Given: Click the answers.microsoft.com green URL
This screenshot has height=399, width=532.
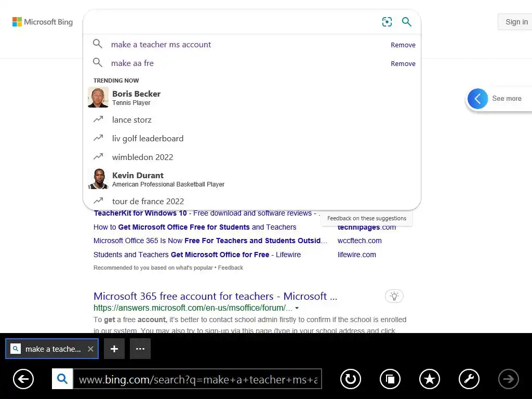Looking at the screenshot, I should pos(193,308).
